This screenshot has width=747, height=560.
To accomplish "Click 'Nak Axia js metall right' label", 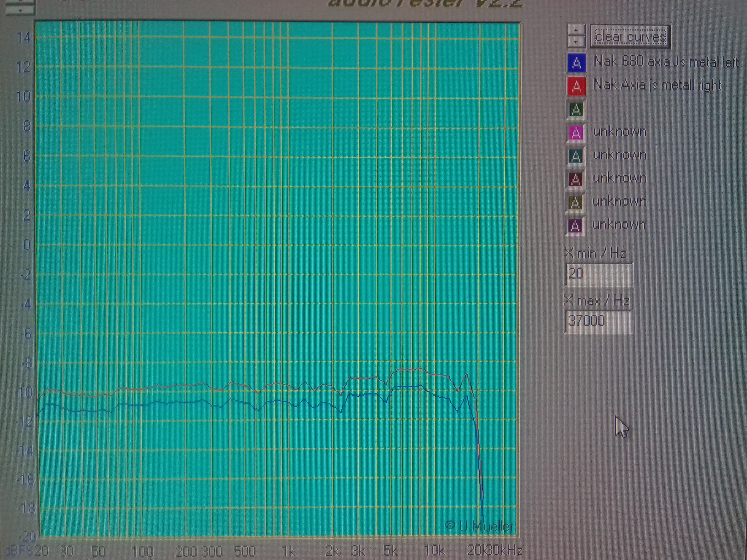I will click(657, 85).
